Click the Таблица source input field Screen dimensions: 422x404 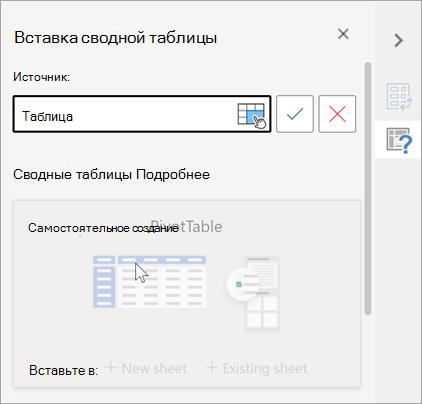click(142, 114)
